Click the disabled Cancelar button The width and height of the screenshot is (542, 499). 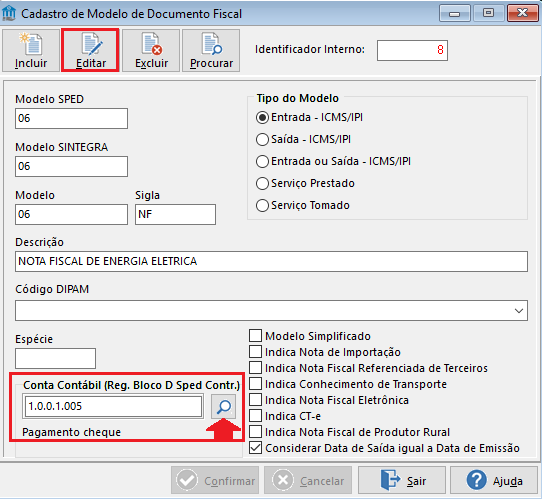(x=308, y=480)
